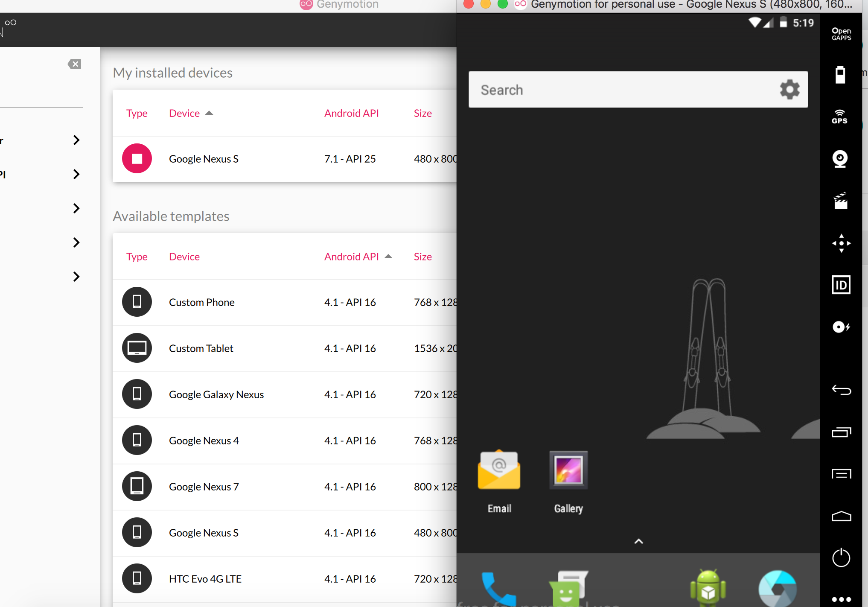
Task: Expand the last sidebar filter chevron
Action: click(76, 277)
